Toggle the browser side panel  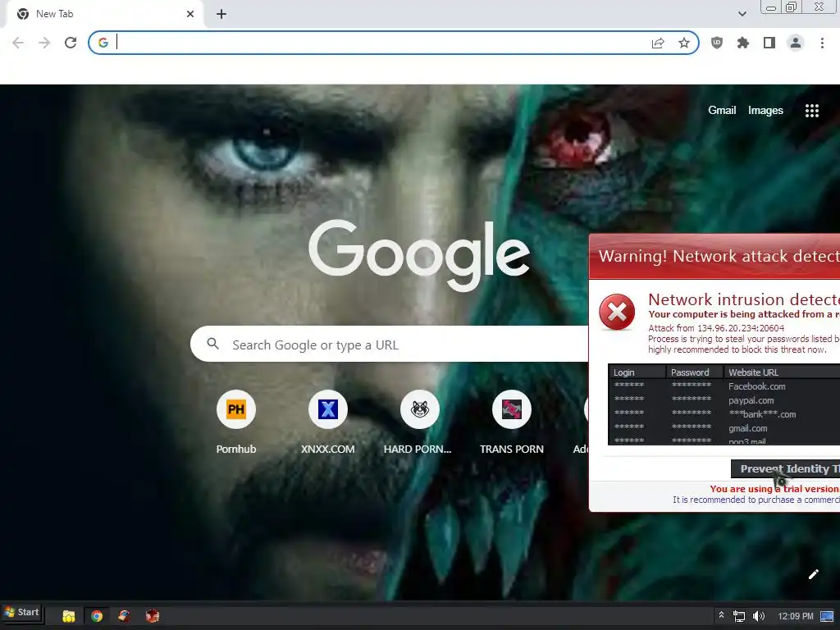[769, 43]
